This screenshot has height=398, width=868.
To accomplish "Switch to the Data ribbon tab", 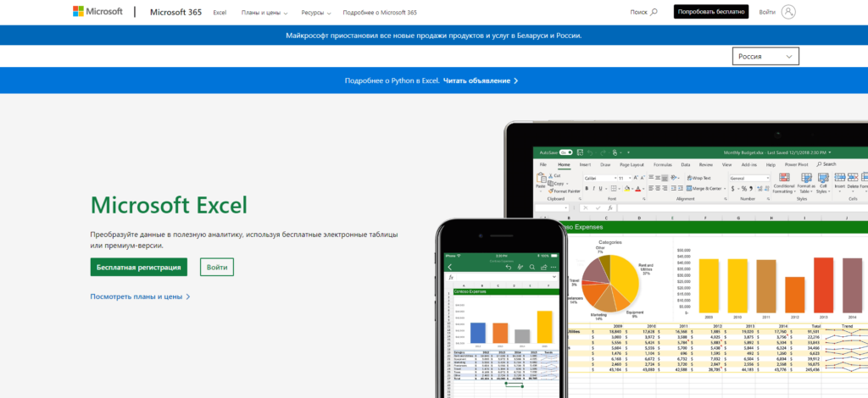I will (x=685, y=165).
